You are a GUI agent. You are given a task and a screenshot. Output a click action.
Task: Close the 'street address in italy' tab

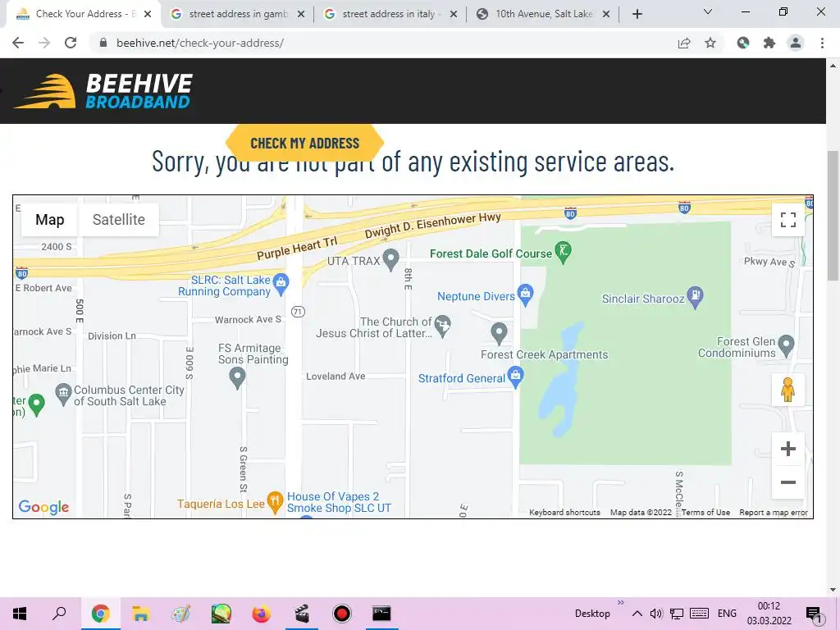click(453, 15)
